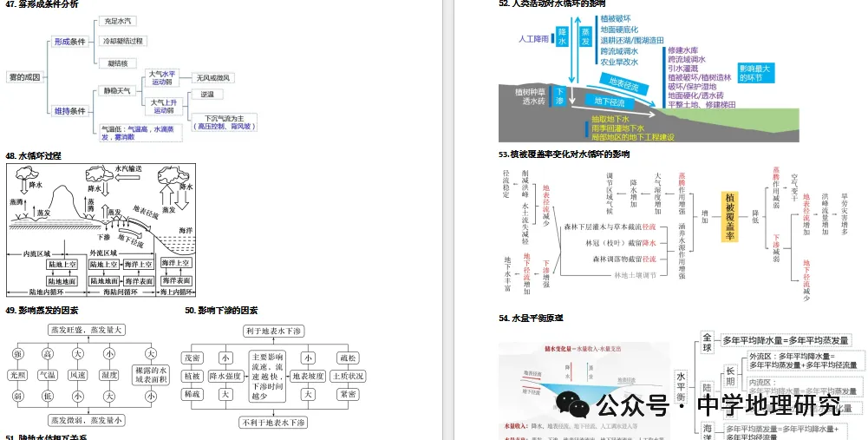Select the '风速' factor box
The width and height of the screenshot is (868, 440).
(x=77, y=375)
